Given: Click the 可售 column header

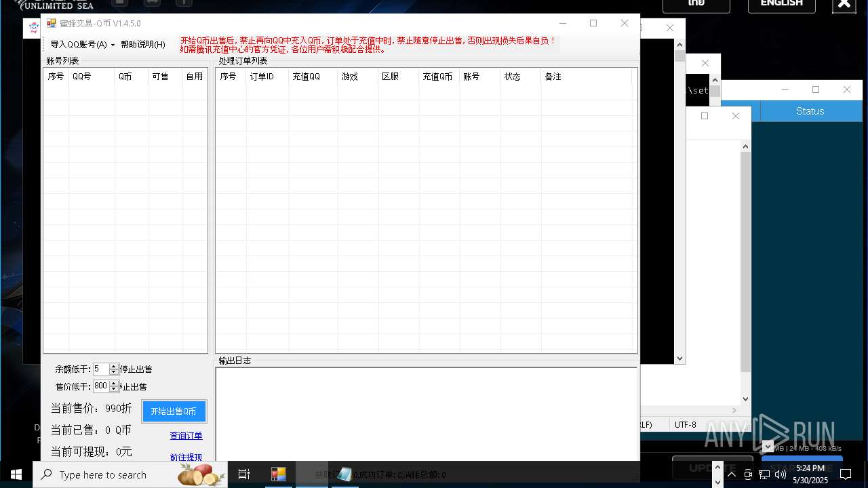Looking at the screenshot, I should [165, 77].
